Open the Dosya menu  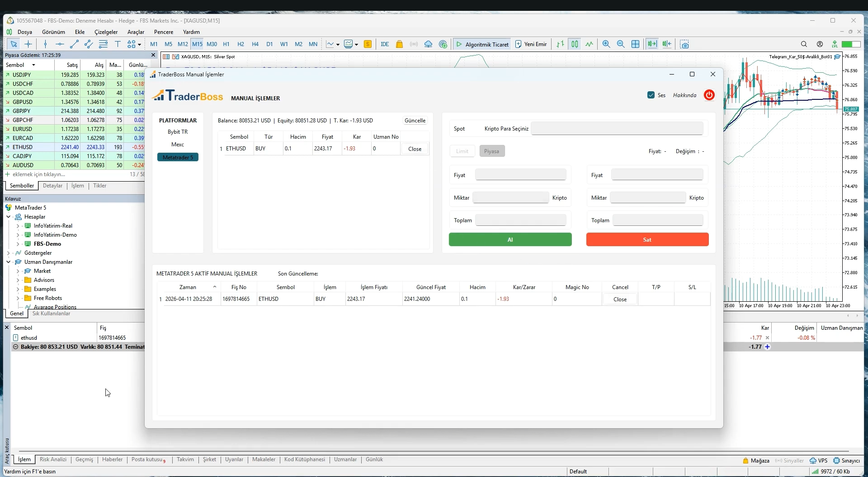pos(25,32)
